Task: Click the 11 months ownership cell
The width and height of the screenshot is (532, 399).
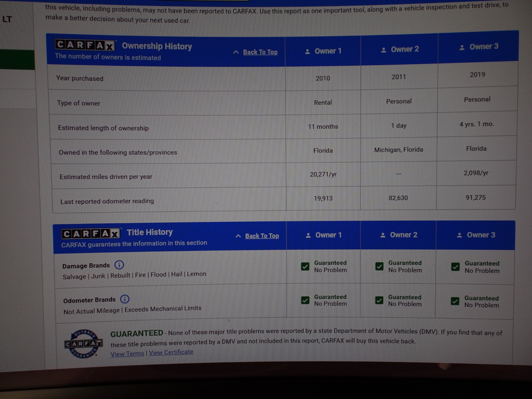Action: (x=323, y=127)
